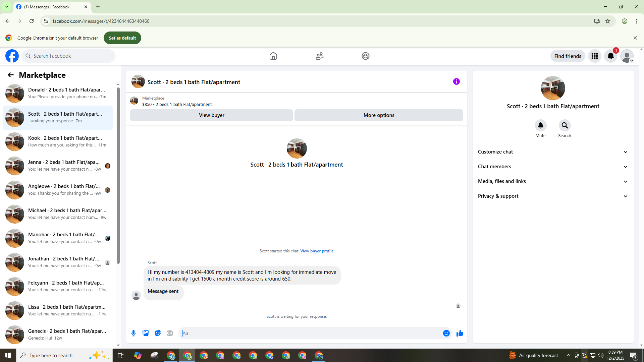Screen dimensions: 644x362
Task: Open the Friends tab in top navigation
Action: click(319, 56)
